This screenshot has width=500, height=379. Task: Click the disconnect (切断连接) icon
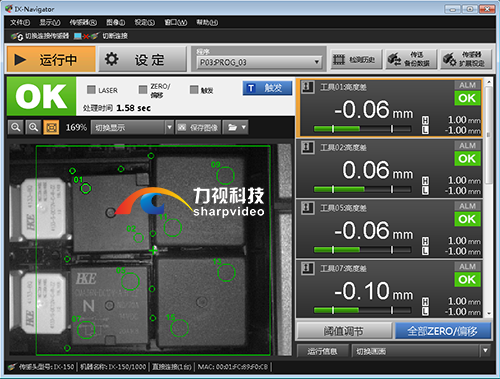pos(86,36)
